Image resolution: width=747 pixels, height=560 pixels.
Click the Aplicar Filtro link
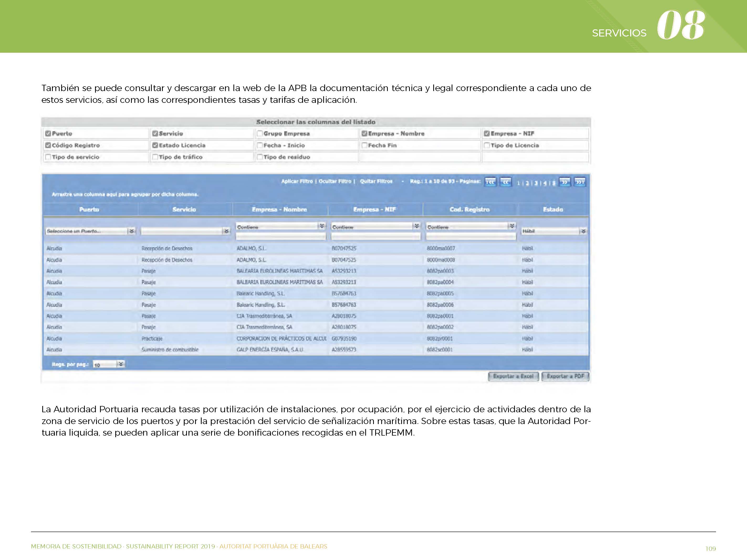click(x=297, y=181)
